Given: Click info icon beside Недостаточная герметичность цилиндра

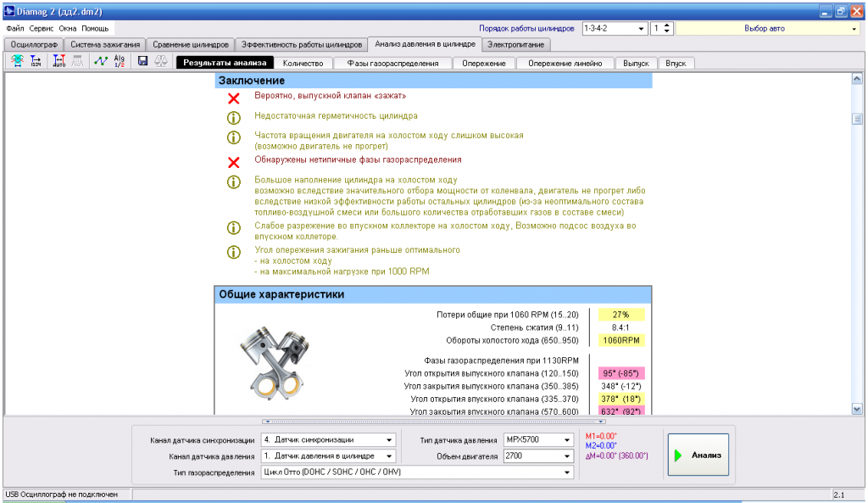Looking at the screenshot, I should point(234,117).
